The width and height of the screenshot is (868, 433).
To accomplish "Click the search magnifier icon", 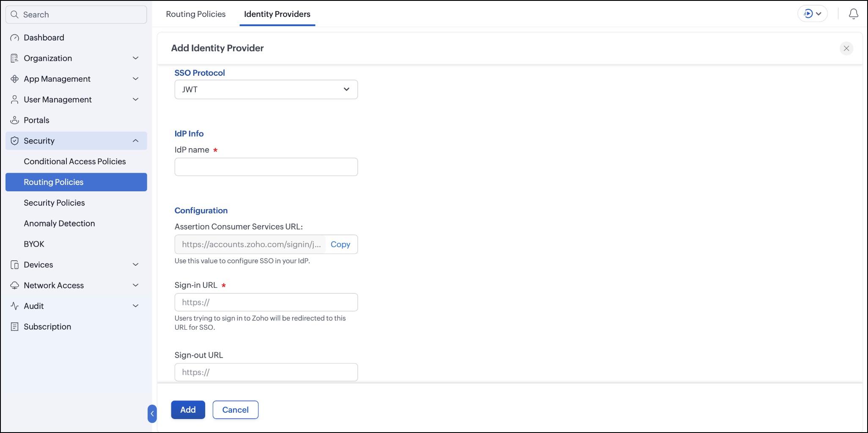I will (x=14, y=14).
